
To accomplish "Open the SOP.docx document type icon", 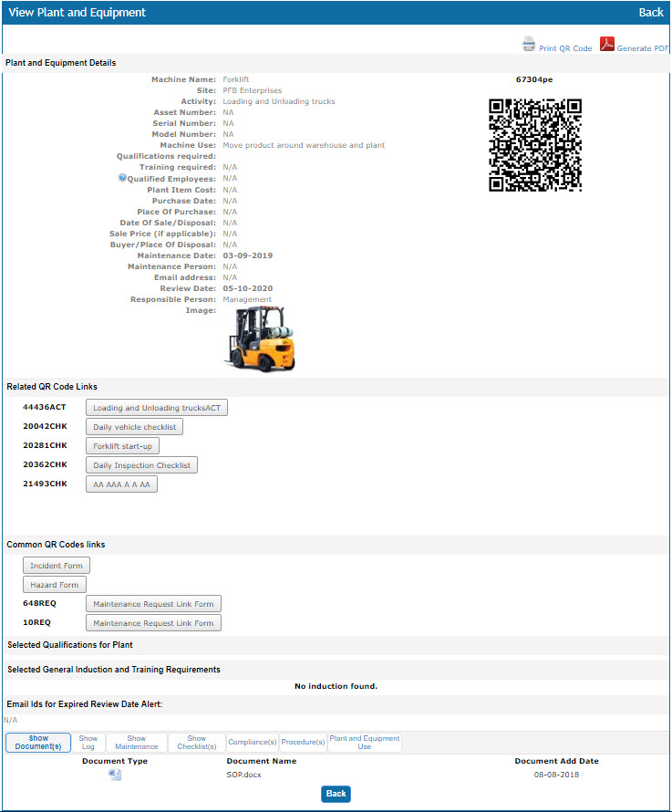I will click(x=115, y=775).
